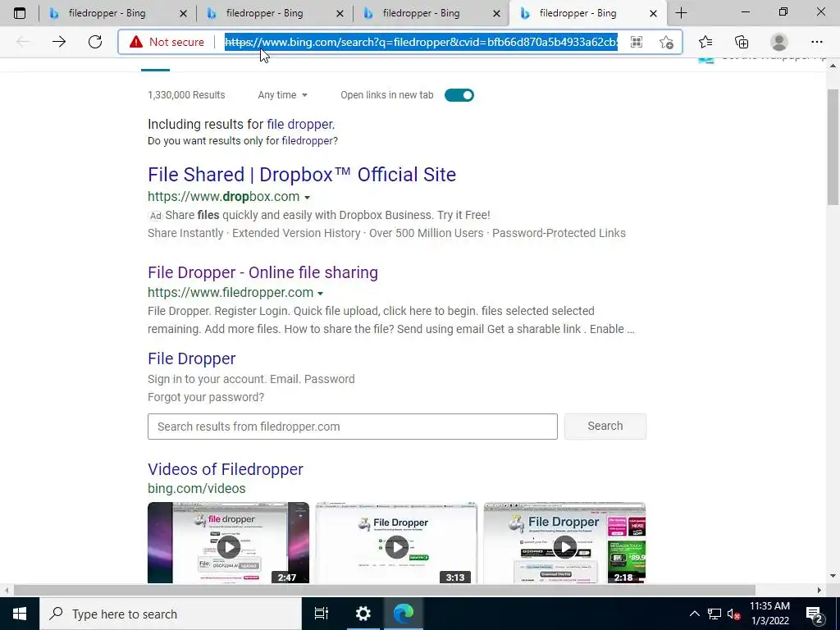Click the file dropper suggestion link
The image size is (840, 630).
(299, 125)
